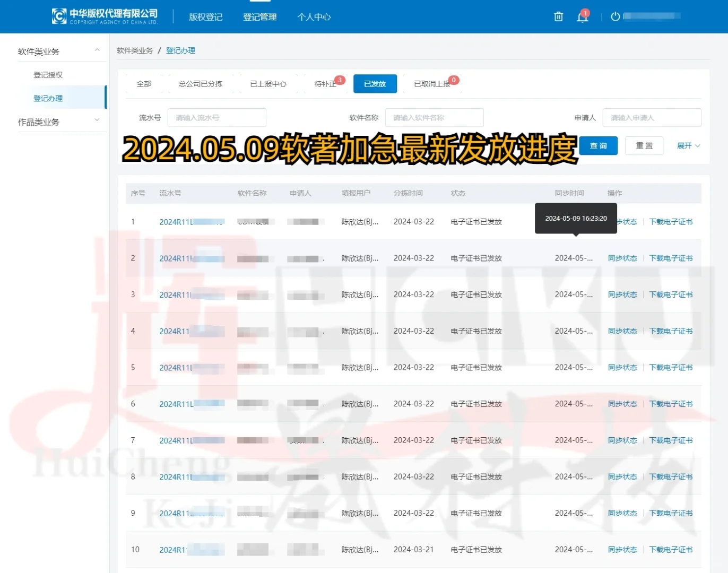
Task: Open 登记管理 in the top navigation
Action: (259, 16)
